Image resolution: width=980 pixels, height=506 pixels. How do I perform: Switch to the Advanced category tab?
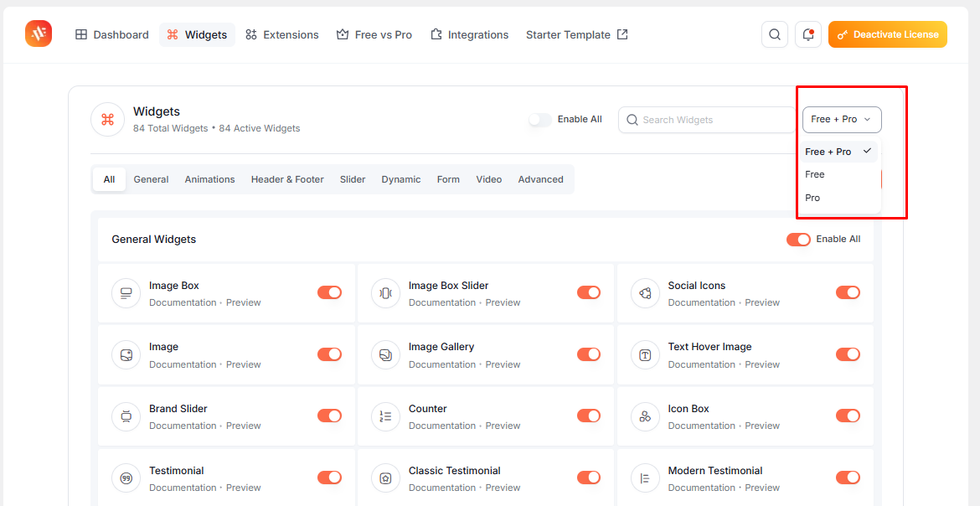tap(540, 179)
